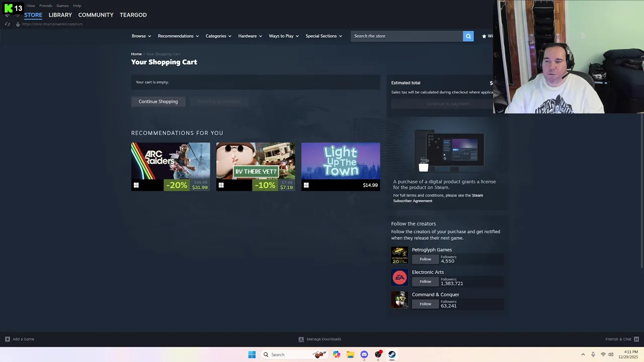Reload the page with the refresh icon
The height and width of the screenshot is (362, 644).
click(x=7, y=24)
